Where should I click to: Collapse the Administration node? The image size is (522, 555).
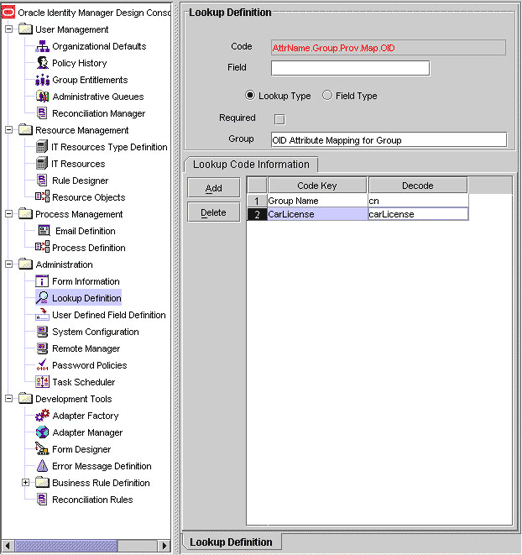click(x=9, y=264)
